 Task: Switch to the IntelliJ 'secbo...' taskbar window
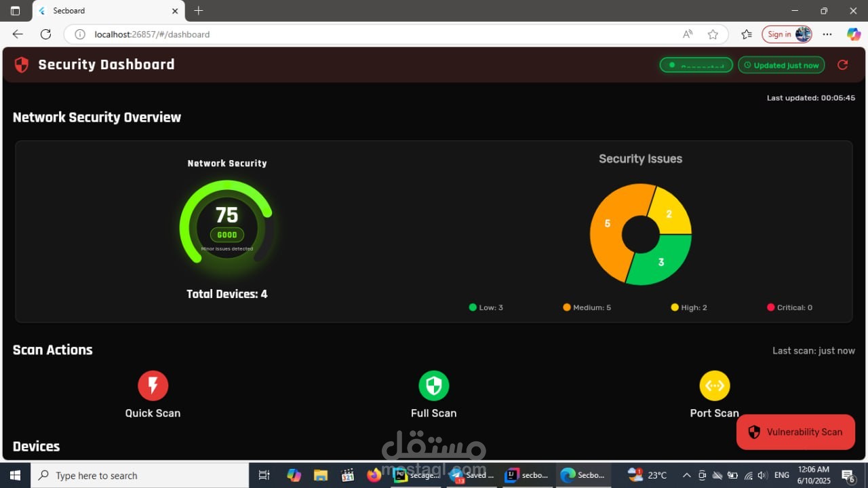(528, 475)
